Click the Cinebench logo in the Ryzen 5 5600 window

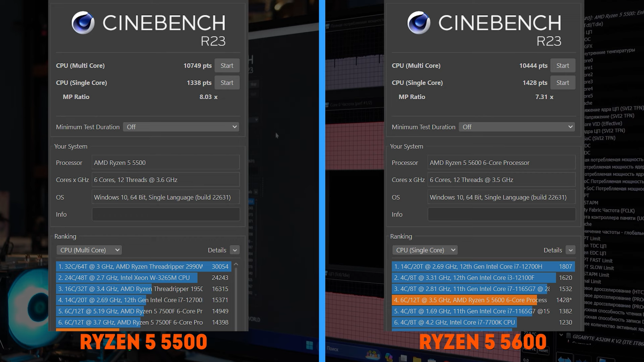pyautogui.click(x=419, y=23)
